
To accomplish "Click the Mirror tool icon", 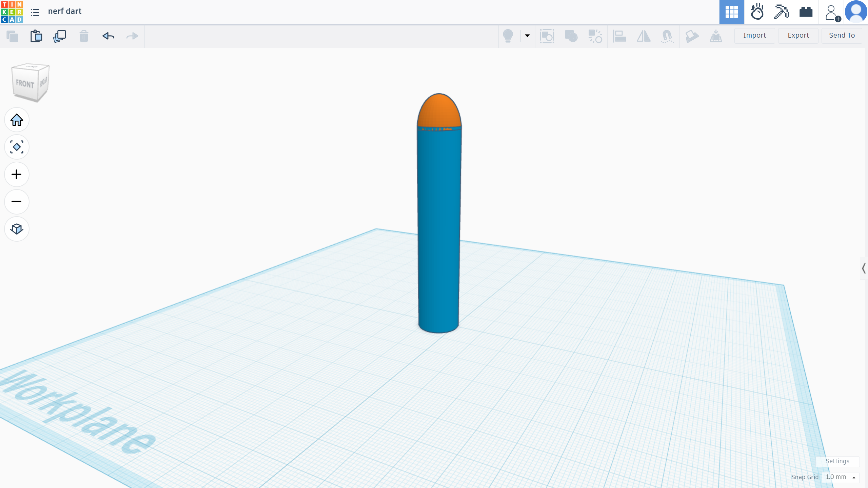I will 644,36.
